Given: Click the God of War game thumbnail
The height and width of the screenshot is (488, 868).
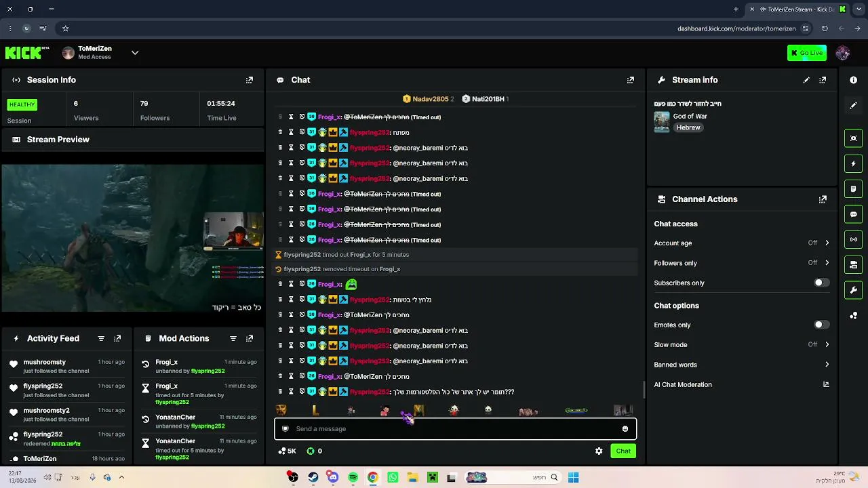Looking at the screenshot, I should click(x=662, y=122).
